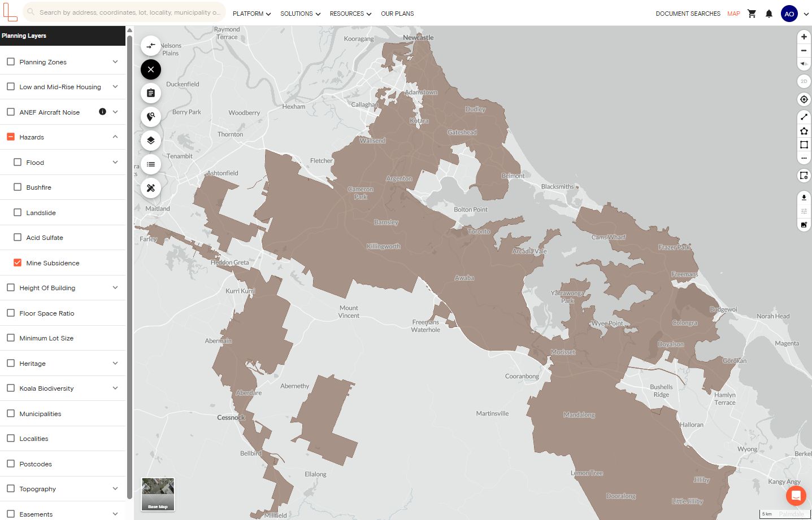Viewport: 812px width, 520px height.
Task: Open the selection settings tool icon
Action: click(804, 176)
